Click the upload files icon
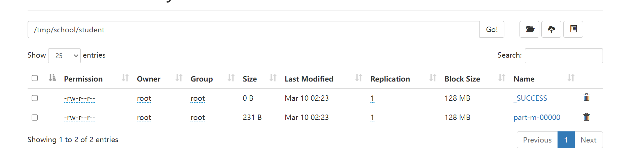Image resolution: width=644 pixels, height=158 pixels. [x=551, y=29]
